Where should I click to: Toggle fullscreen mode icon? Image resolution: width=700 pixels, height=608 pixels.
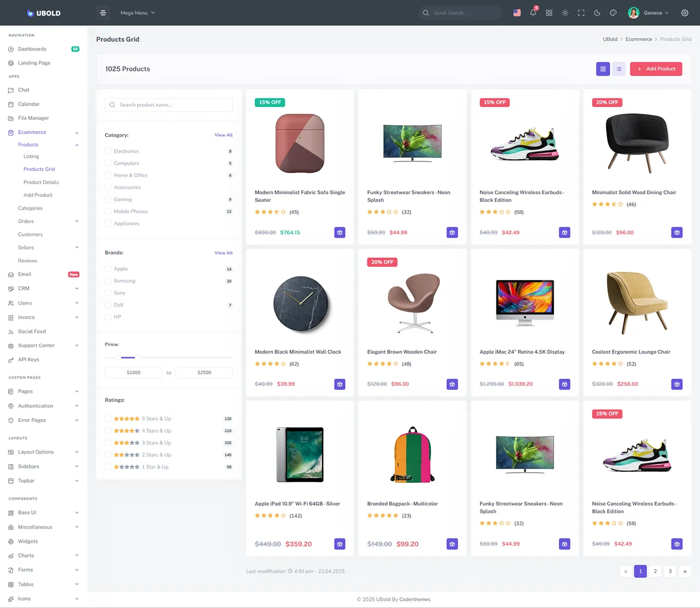pyautogui.click(x=581, y=13)
